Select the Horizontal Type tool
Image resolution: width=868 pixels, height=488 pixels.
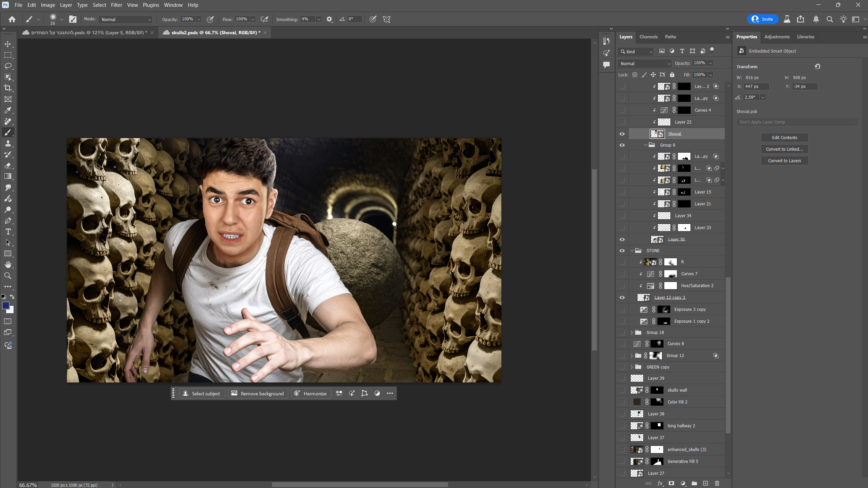tap(8, 232)
